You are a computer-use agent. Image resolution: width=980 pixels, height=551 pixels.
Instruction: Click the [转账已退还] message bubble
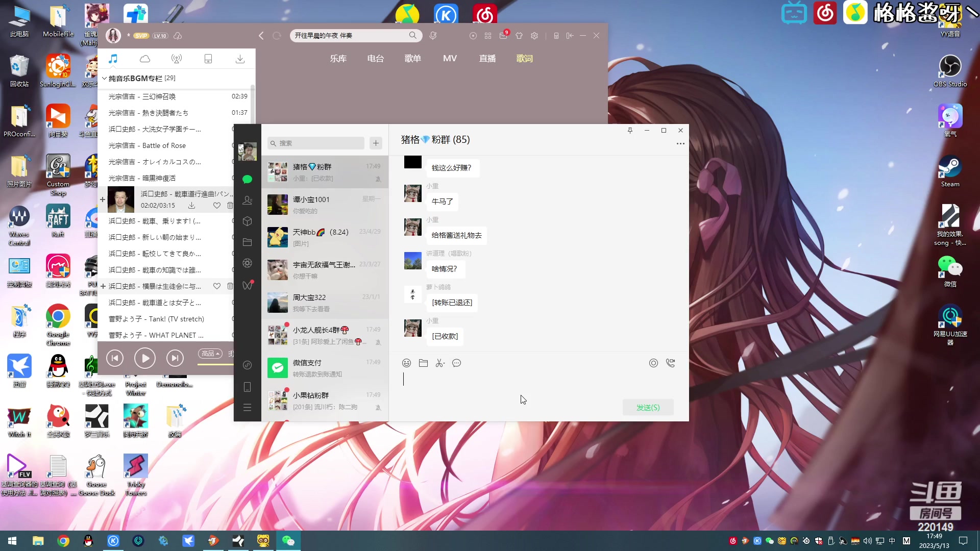click(452, 303)
